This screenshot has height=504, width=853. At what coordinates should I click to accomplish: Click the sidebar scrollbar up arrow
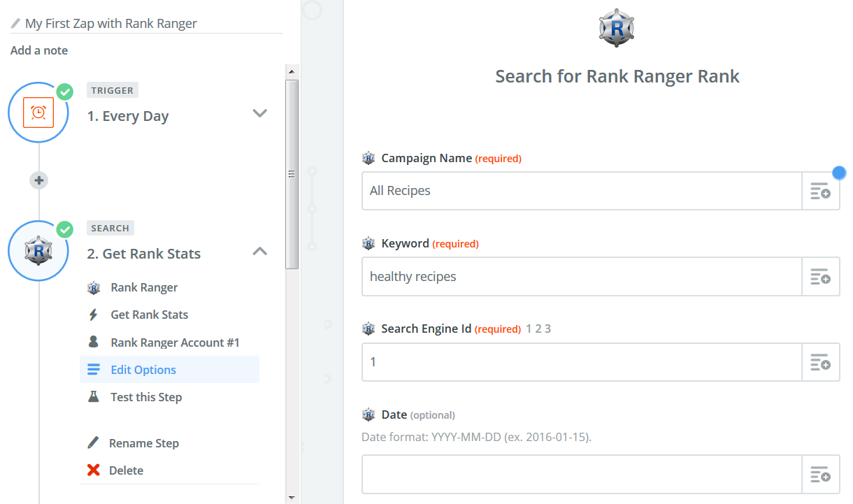pos(292,71)
